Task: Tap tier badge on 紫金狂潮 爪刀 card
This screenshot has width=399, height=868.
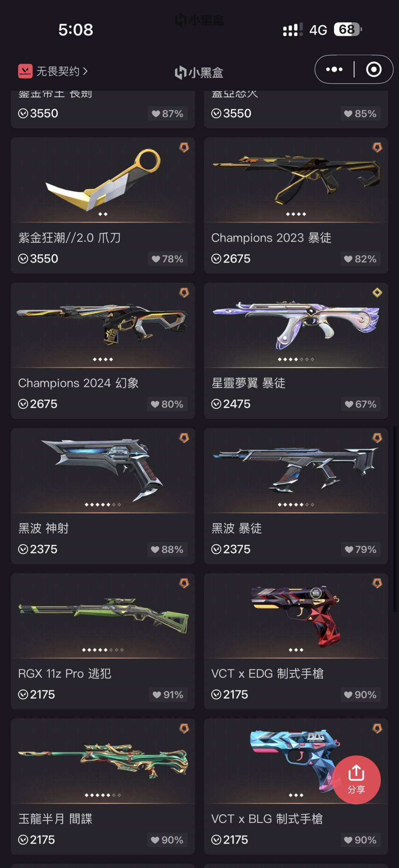Action: 184,148
